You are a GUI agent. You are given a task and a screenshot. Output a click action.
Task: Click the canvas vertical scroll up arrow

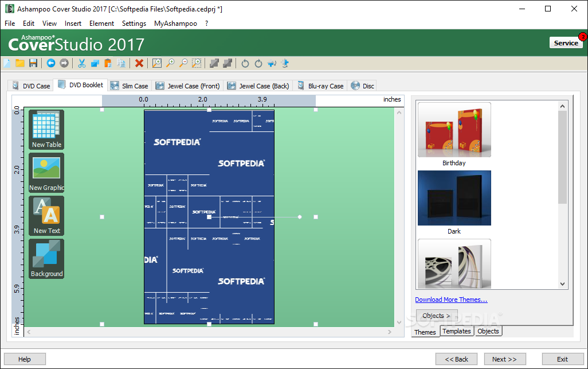pos(399,112)
